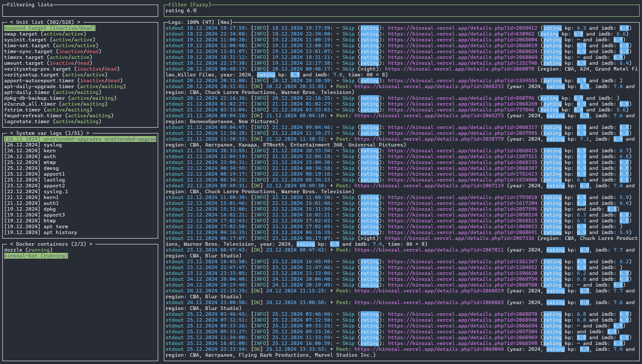Viewport: 642px width, 364px height.
Task: Open the syslog.1 log
Action: pos(36,192)
